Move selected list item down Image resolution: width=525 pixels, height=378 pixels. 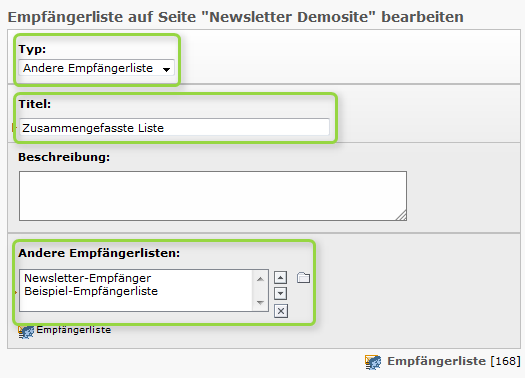point(281,294)
